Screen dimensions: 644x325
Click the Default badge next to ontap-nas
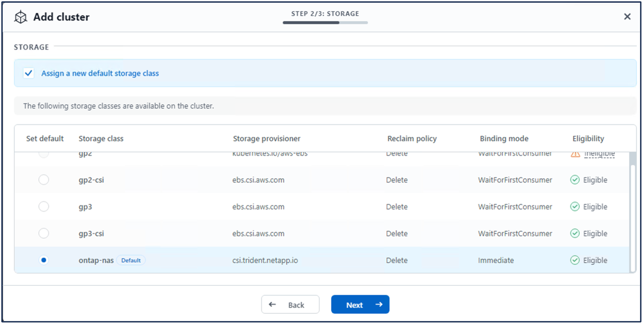[x=131, y=260]
